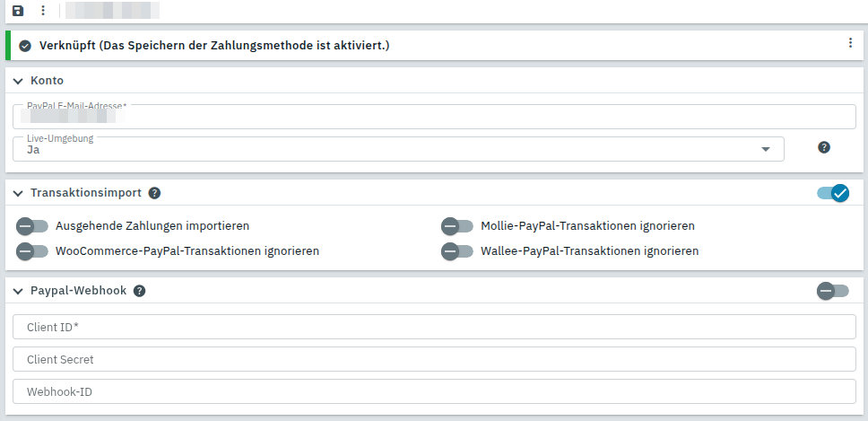Show help for Transaktionsimport
Image resolution: width=868 pixels, height=421 pixels.
coord(154,193)
